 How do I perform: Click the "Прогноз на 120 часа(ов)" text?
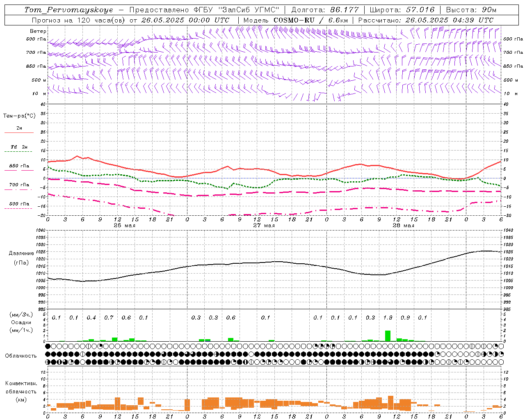tap(78, 20)
